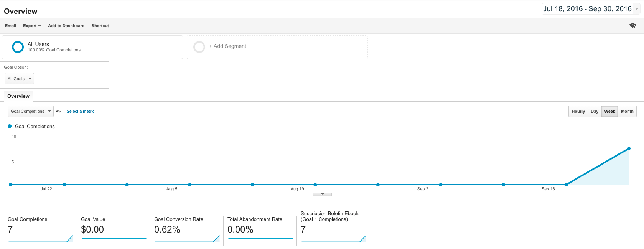
Task: Click the Jul 22 axis label
Action: (x=46, y=189)
